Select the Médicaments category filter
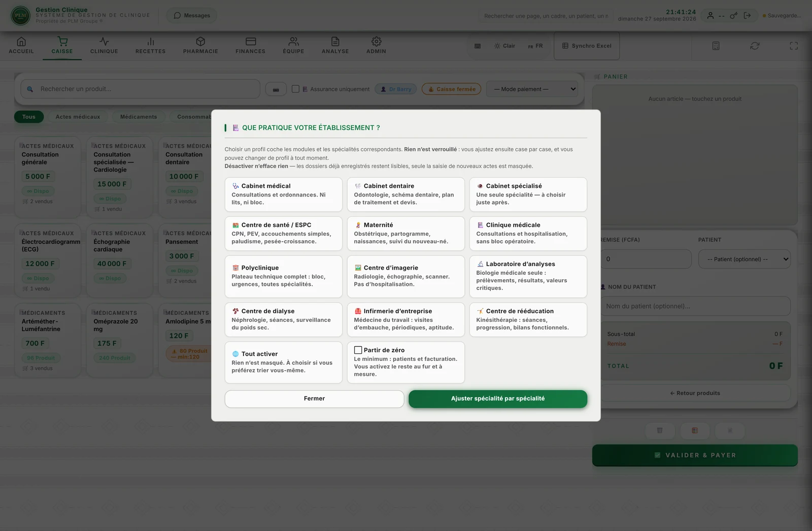The height and width of the screenshot is (531, 812). point(139,117)
